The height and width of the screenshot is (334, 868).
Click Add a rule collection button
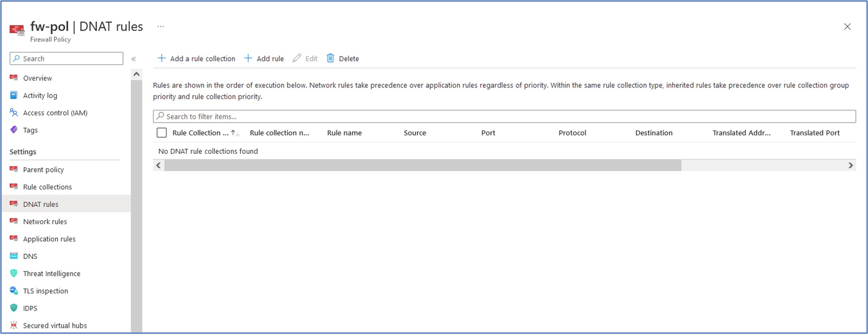click(x=196, y=58)
